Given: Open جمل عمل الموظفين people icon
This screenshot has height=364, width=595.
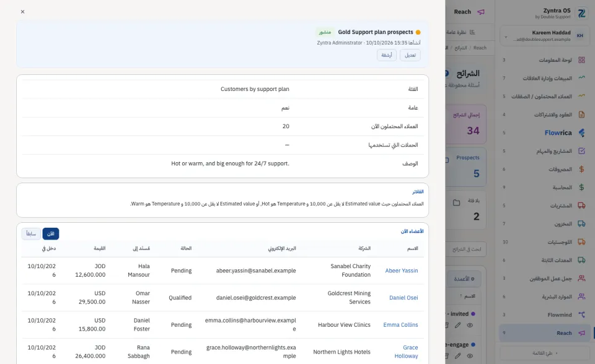Looking at the screenshot, I should pyautogui.click(x=581, y=279).
